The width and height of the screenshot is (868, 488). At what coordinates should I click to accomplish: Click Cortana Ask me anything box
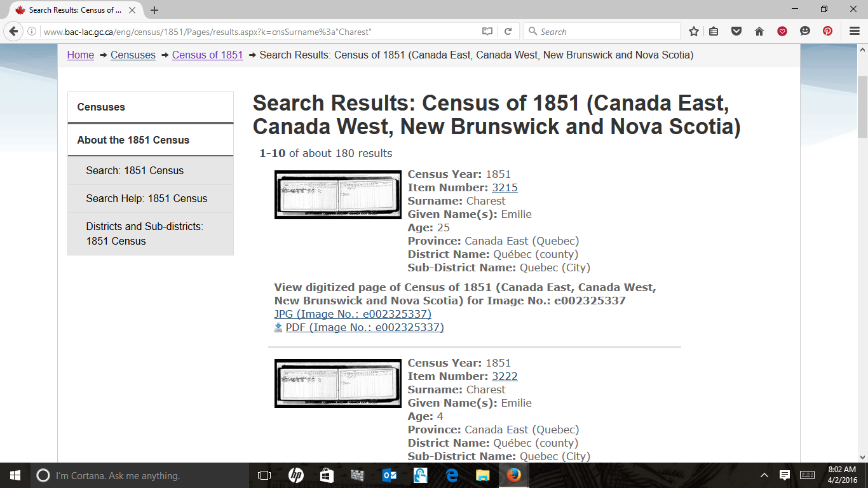pyautogui.click(x=140, y=475)
